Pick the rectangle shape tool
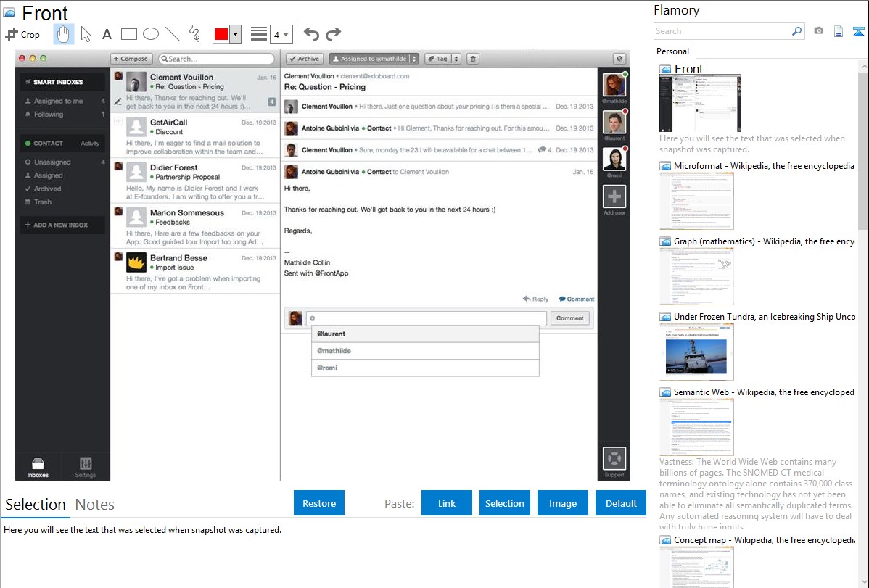This screenshot has height=588, width=869. pyautogui.click(x=128, y=34)
